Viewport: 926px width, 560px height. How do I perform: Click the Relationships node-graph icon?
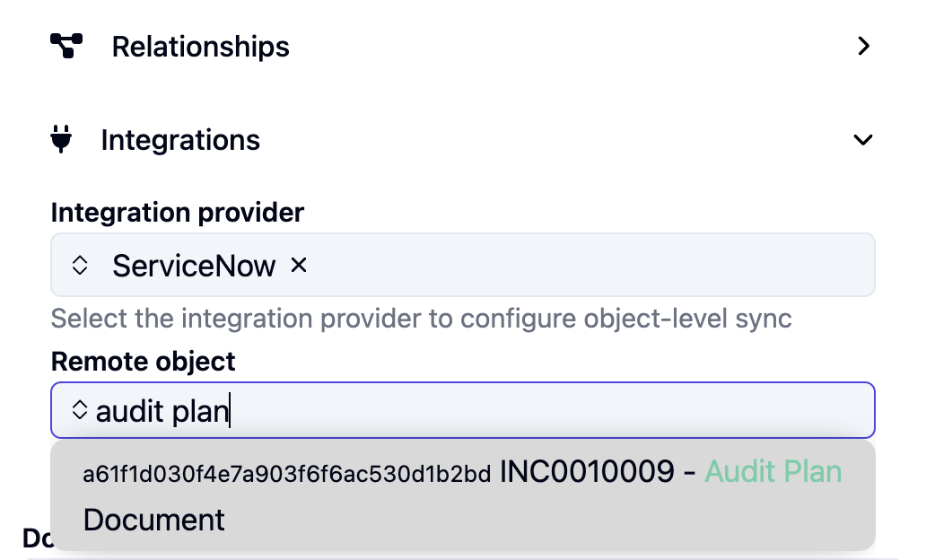tap(66, 46)
